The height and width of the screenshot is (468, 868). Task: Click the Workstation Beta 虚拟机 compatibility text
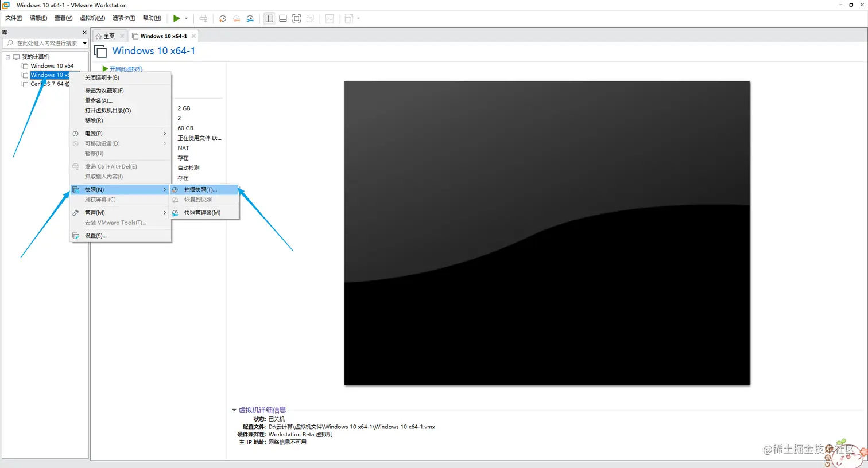(x=300, y=435)
